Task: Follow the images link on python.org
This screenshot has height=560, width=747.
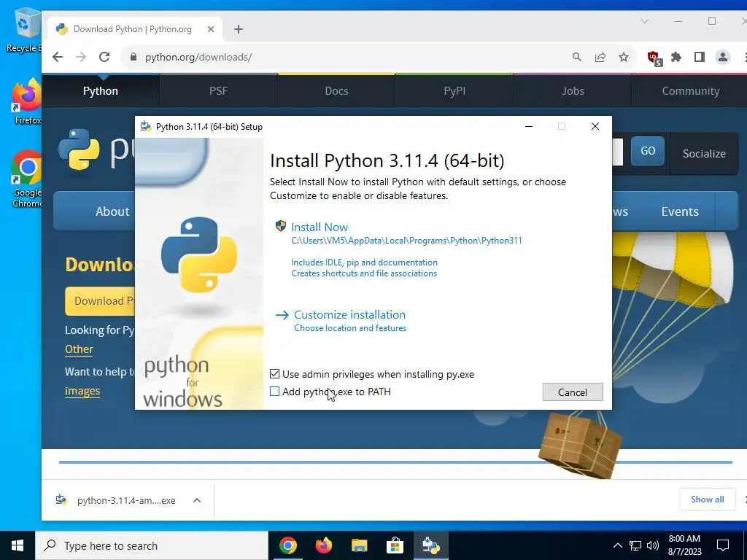Action: pyautogui.click(x=82, y=391)
